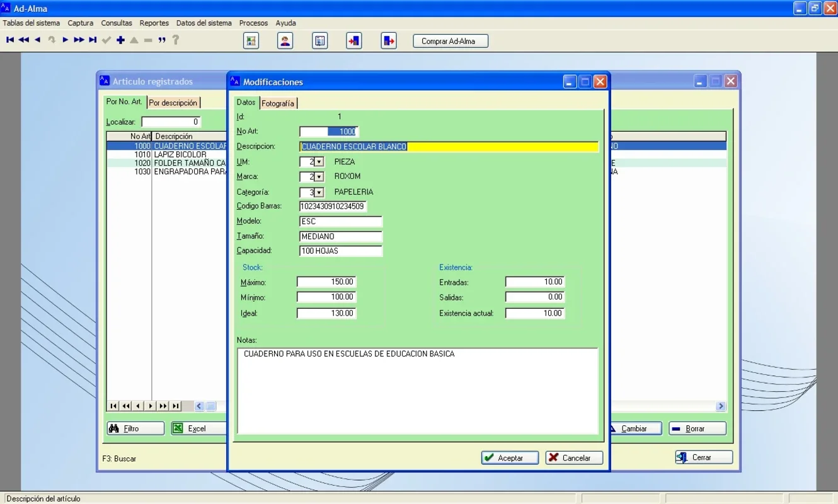Click the question mark help icon
Image resolution: width=838 pixels, height=504 pixels.
point(176,40)
